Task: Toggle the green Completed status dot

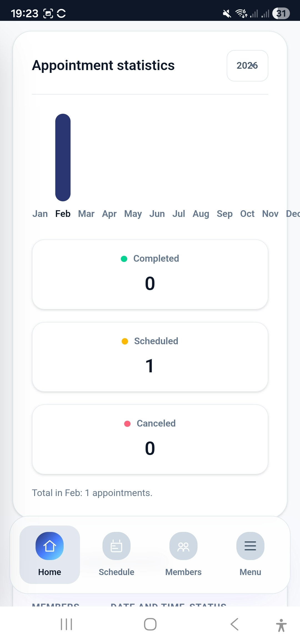Action: [x=125, y=258]
